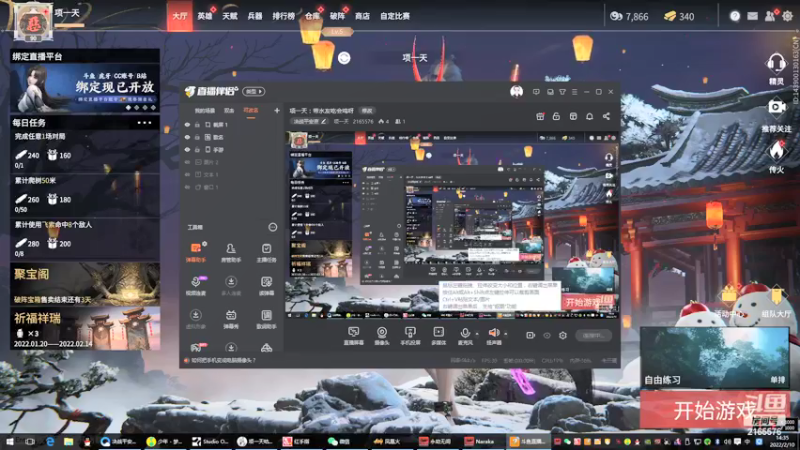Toggle visibility of the second source row
Screen dimensions: 800x450
click(187, 137)
